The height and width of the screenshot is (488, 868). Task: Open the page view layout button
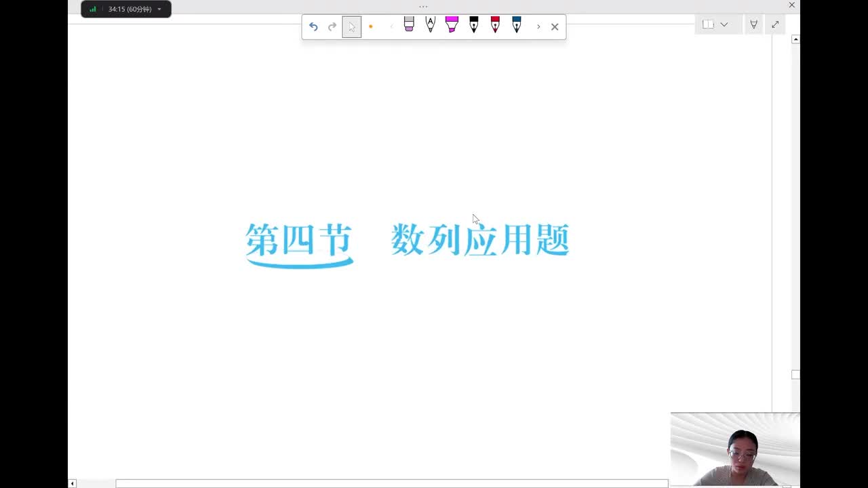709,24
